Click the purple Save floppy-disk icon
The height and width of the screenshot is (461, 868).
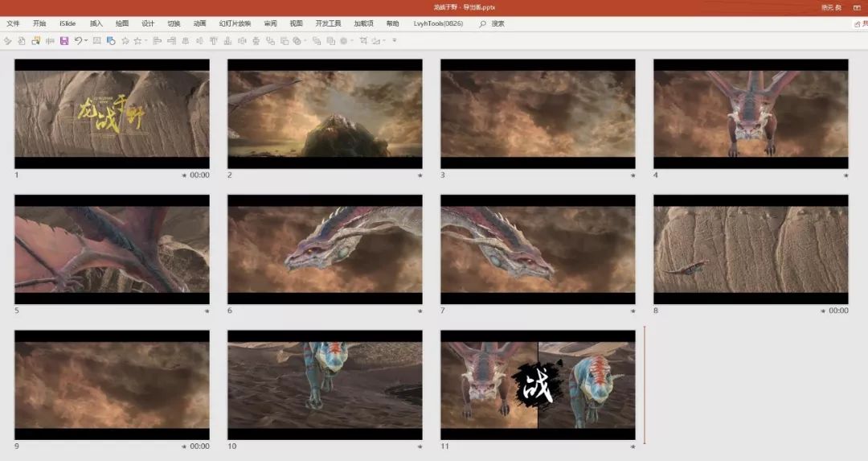point(64,41)
